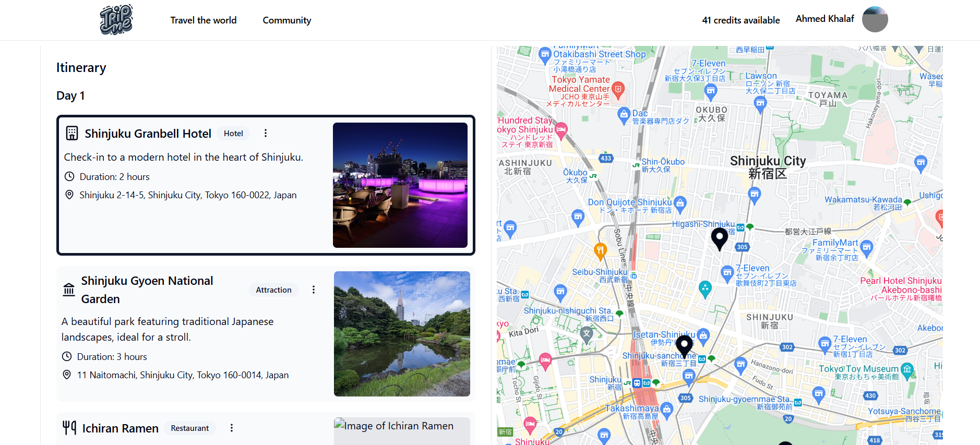Click the Dac musical instrument store pin

pyautogui.click(x=624, y=115)
